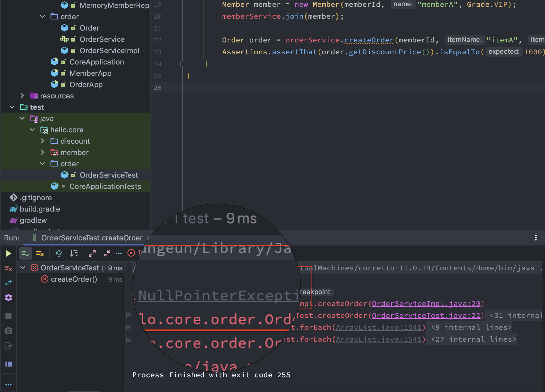Image resolution: width=545 pixels, height=392 pixels.
Task: Collapse the test folder in project tree
Action: tap(12, 107)
